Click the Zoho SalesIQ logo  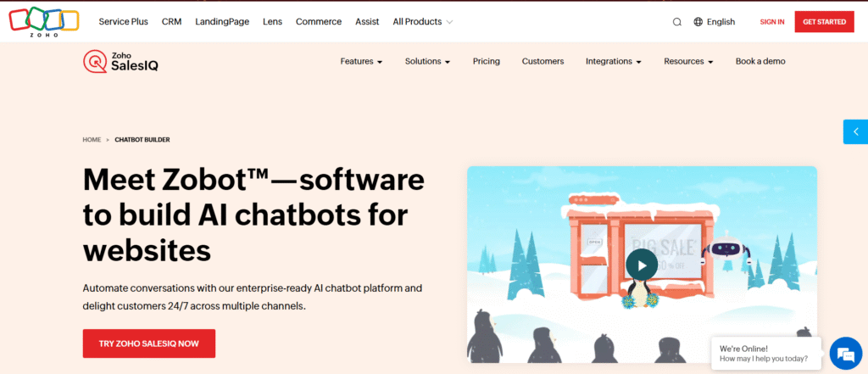pyautogui.click(x=120, y=61)
